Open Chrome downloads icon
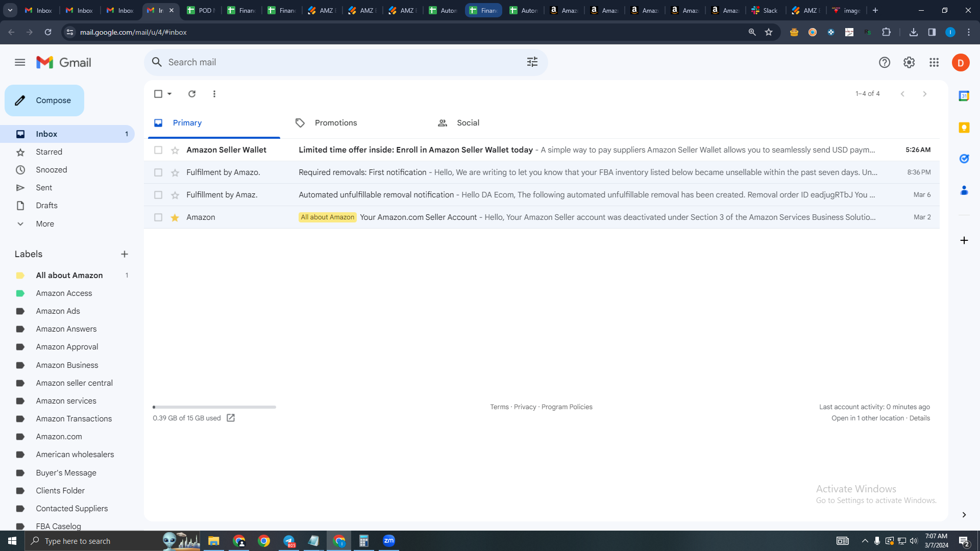This screenshot has width=980, height=551. pyautogui.click(x=914, y=32)
